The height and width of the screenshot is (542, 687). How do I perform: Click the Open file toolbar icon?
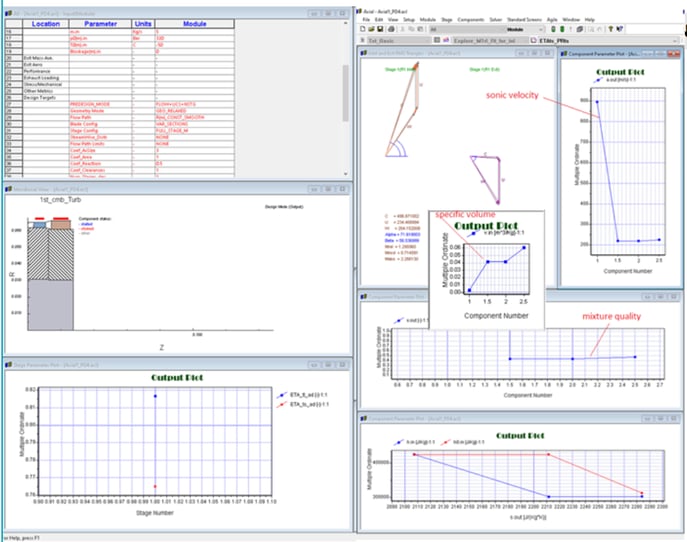[x=369, y=30]
